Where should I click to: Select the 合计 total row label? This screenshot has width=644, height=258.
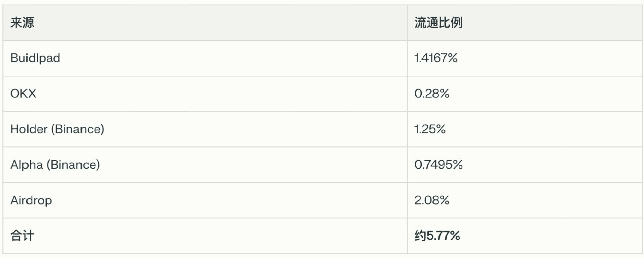[22, 236]
